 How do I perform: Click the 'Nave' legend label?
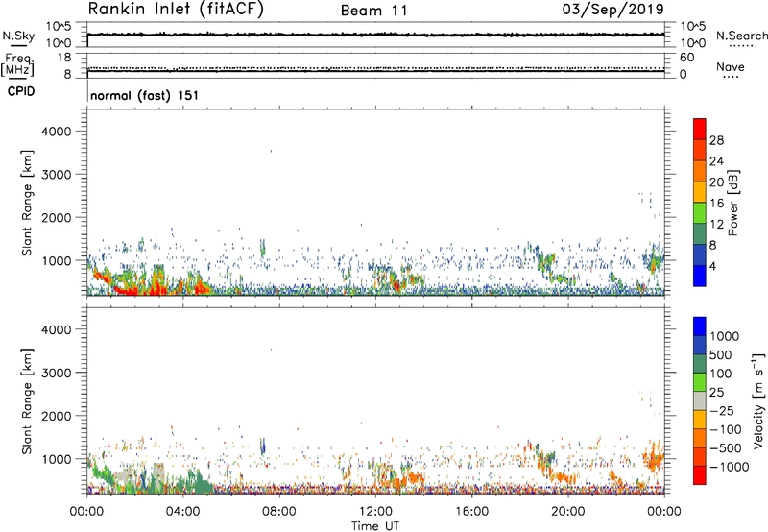point(731,66)
